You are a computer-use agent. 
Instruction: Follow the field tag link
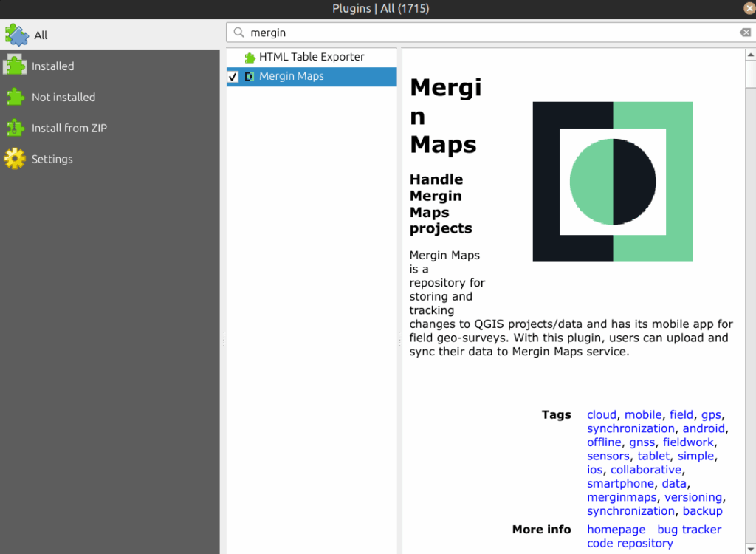coord(681,414)
